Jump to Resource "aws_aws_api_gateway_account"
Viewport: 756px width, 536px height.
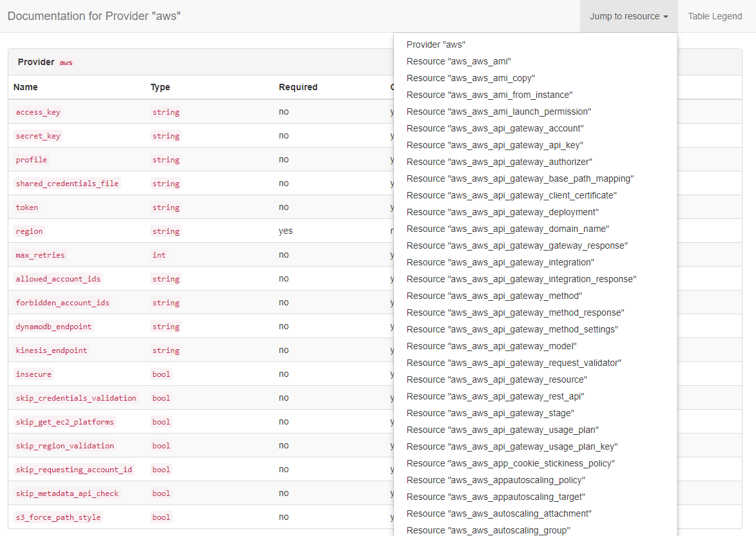coord(535,128)
